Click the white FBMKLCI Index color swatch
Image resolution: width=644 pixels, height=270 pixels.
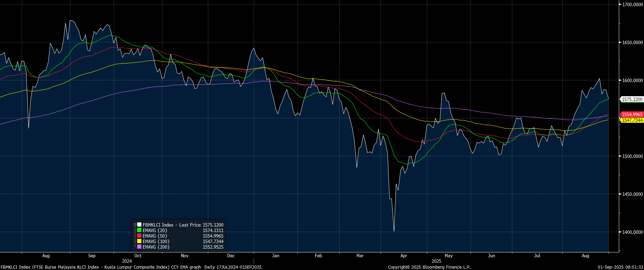(139, 225)
